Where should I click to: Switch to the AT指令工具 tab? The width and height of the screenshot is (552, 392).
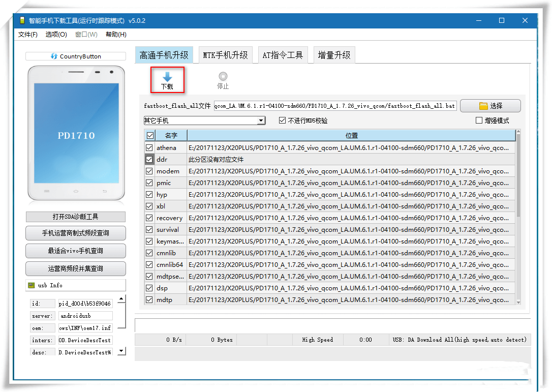pyautogui.click(x=283, y=54)
